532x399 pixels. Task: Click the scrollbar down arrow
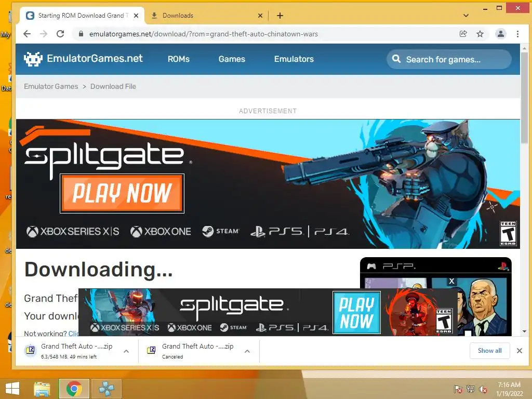[x=525, y=331]
